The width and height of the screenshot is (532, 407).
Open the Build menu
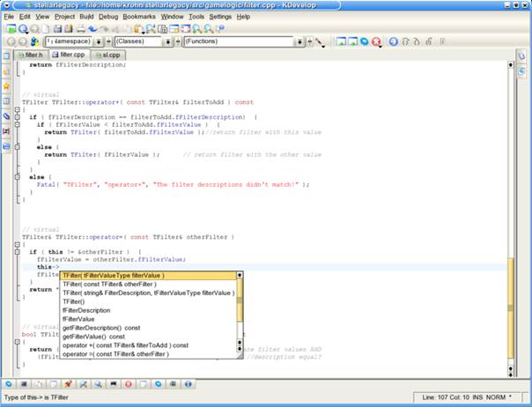86,17
